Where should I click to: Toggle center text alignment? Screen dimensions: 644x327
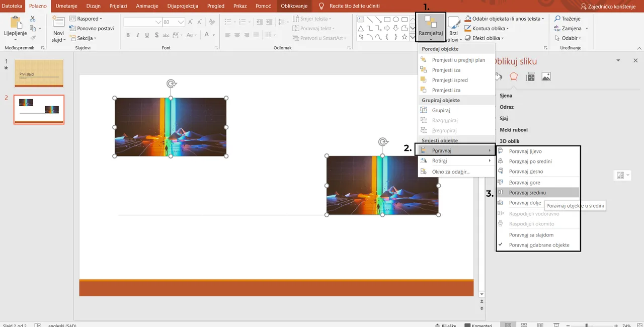[238, 35]
